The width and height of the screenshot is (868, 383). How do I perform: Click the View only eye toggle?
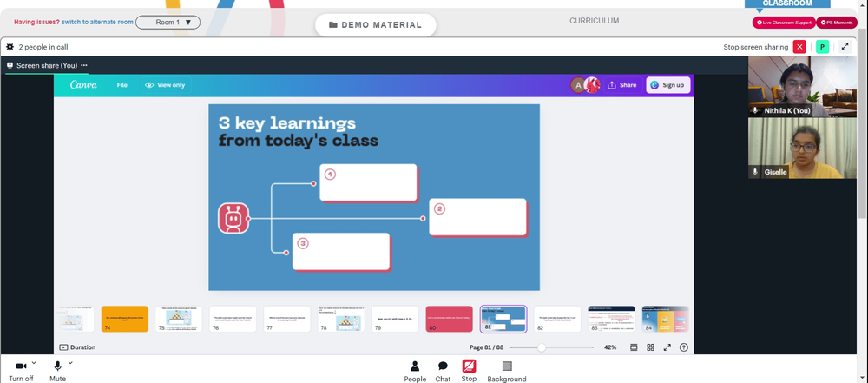[x=165, y=85]
